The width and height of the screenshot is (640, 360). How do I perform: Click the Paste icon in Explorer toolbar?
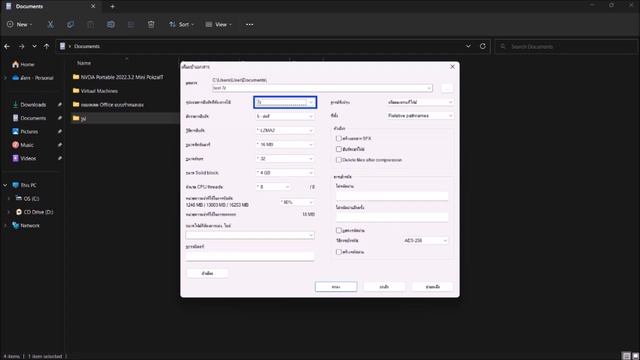(x=90, y=24)
